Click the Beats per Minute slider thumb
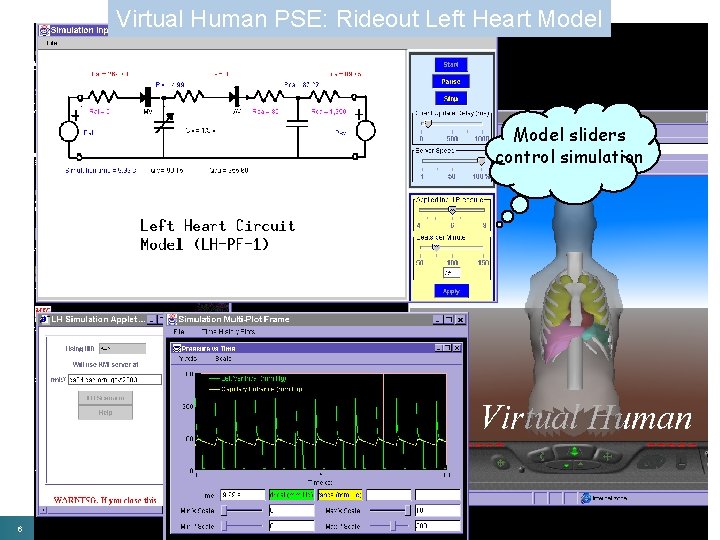The image size is (720, 540). (x=435, y=247)
